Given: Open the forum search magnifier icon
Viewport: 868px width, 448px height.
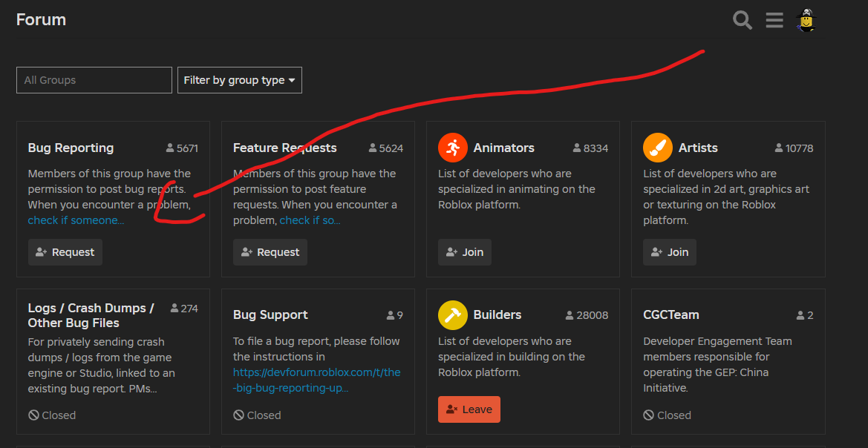Looking at the screenshot, I should 743,20.
